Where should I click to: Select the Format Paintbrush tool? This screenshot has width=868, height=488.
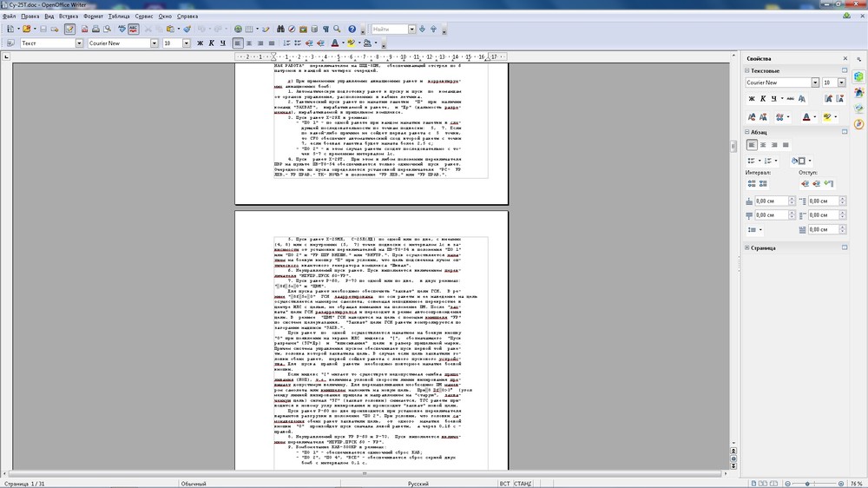click(187, 29)
